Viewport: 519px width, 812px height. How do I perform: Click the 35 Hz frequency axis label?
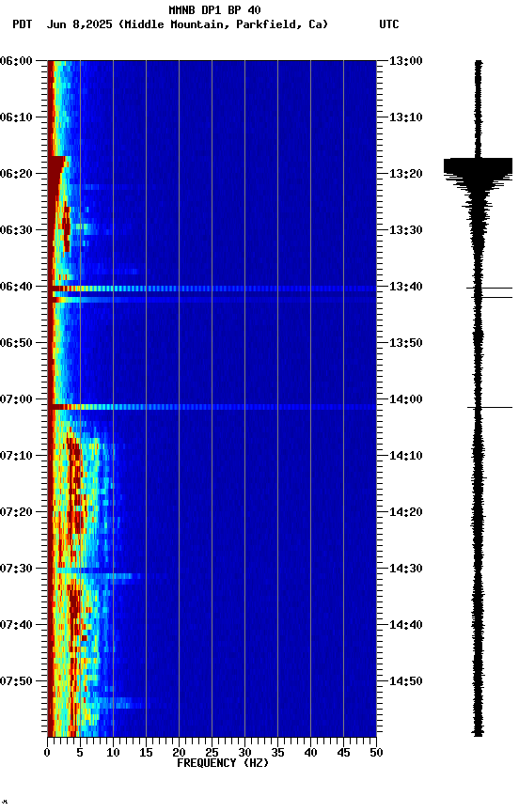[277, 753]
